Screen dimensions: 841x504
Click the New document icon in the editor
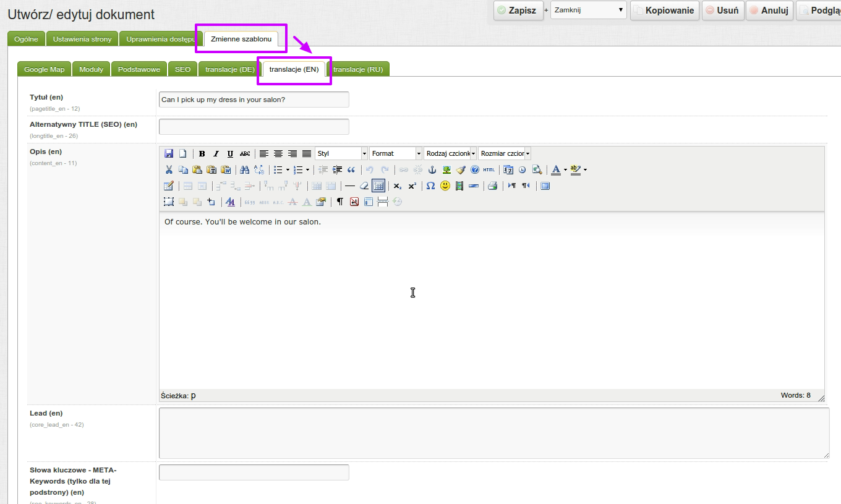click(x=183, y=153)
